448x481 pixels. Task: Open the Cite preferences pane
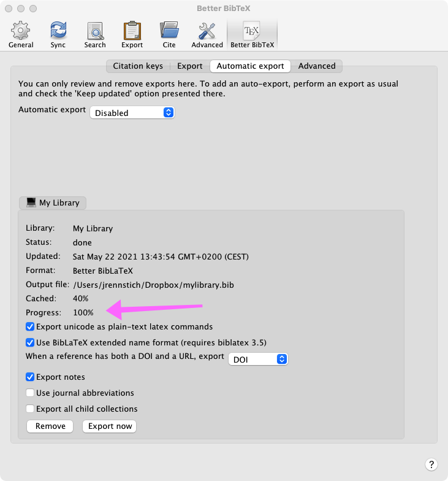click(169, 34)
